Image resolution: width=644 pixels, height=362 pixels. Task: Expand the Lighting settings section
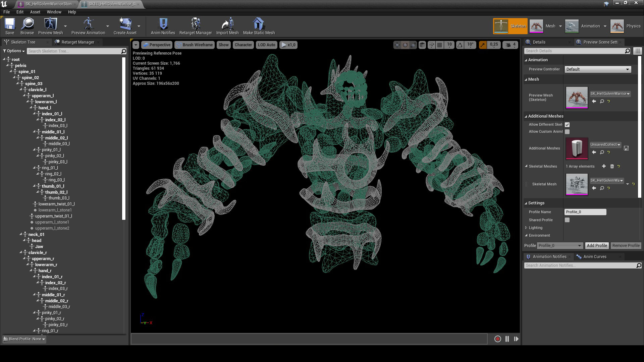[x=526, y=228]
